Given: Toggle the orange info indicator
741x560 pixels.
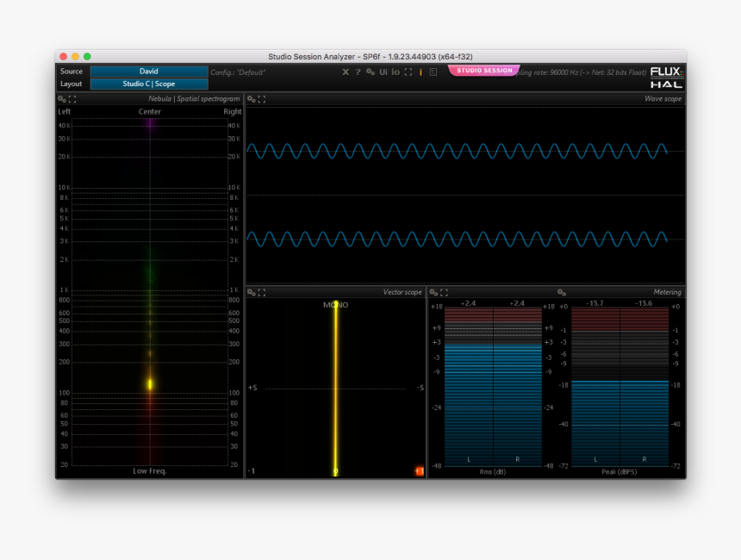Looking at the screenshot, I should [420, 72].
